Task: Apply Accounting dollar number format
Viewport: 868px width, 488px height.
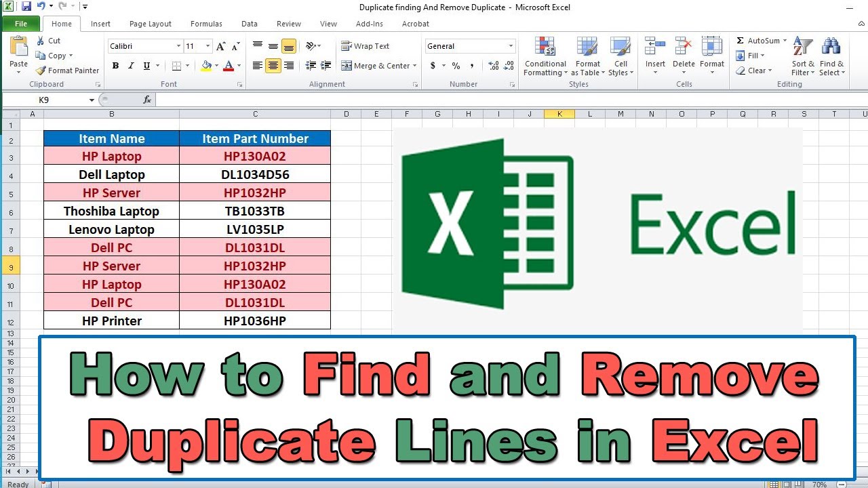Action: pyautogui.click(x=433, y=66)
